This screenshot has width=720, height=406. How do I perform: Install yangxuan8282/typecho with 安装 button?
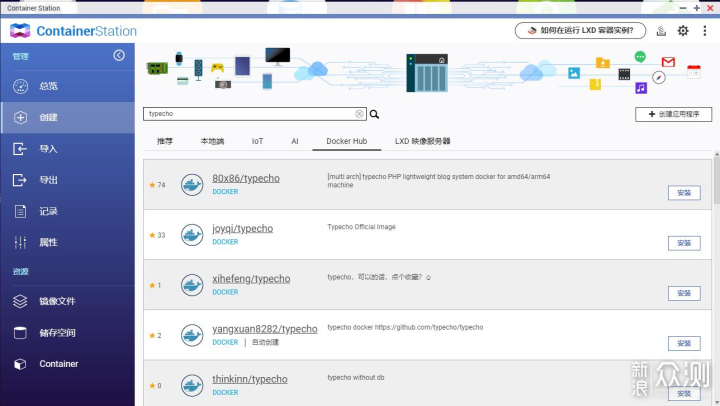pyautogui.click(x=684, y=343)
